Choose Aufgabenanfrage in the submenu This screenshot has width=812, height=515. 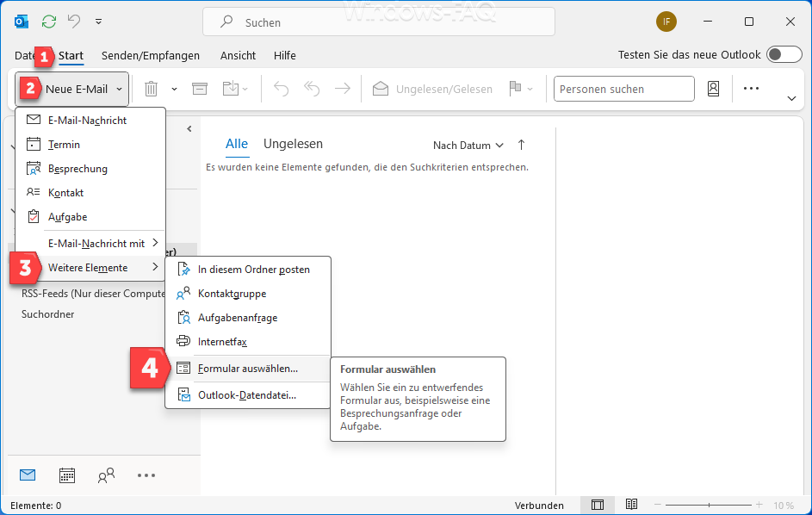[247, 318]
